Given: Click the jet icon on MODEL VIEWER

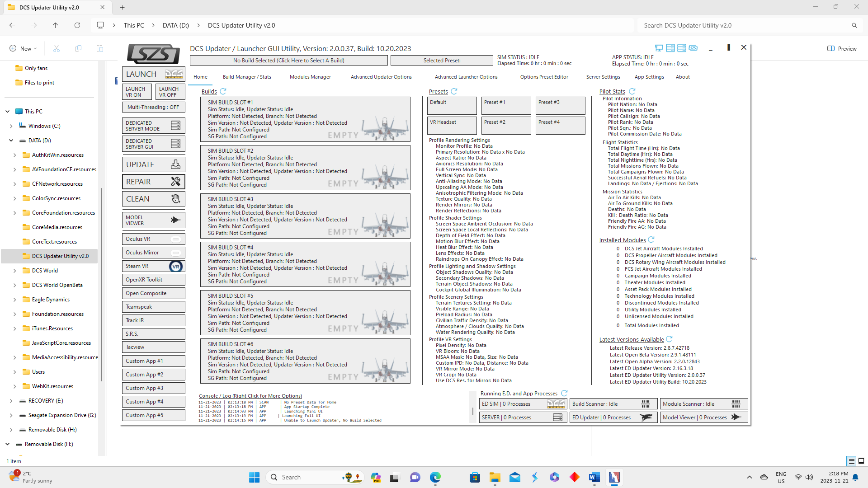Looking at the screenshot, I should (175, 220).
